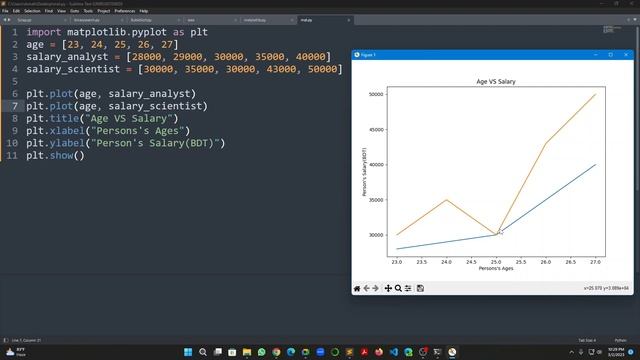Close the active last editor tab
Screen dimensions: 640x360
(x=349, y=20)
